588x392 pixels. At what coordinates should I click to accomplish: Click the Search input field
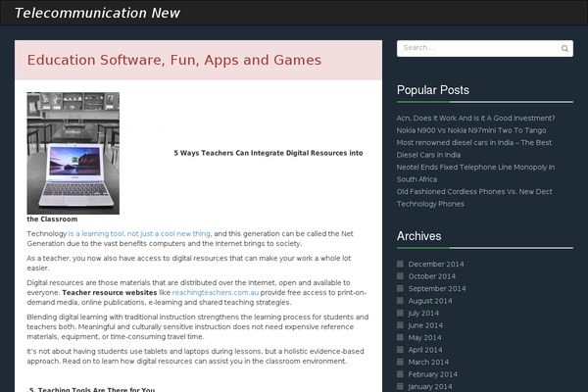pyautogui.click(x=485, y=48)
